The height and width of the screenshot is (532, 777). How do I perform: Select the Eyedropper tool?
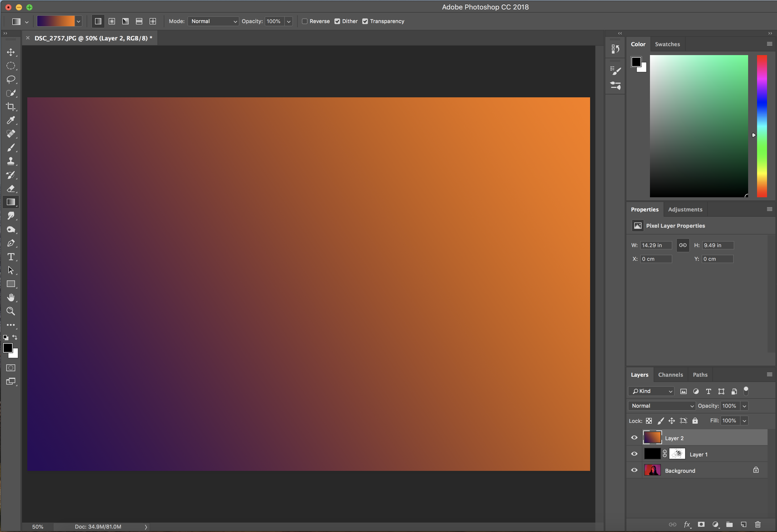click(11, 120)
